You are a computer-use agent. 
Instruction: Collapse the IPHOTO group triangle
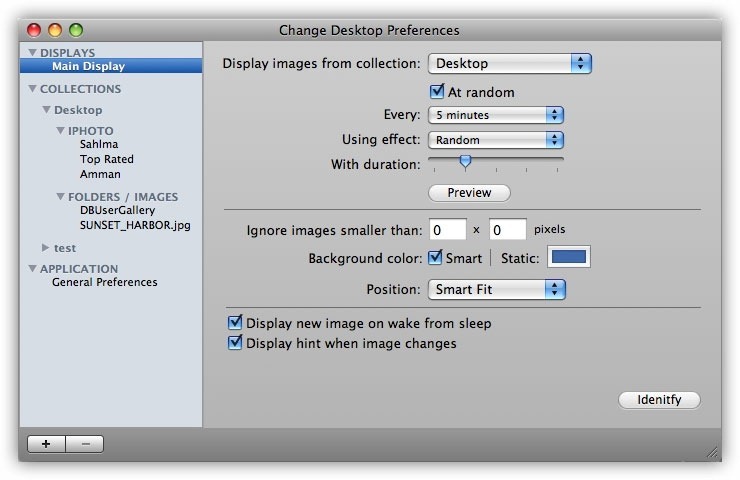point(60,131)
